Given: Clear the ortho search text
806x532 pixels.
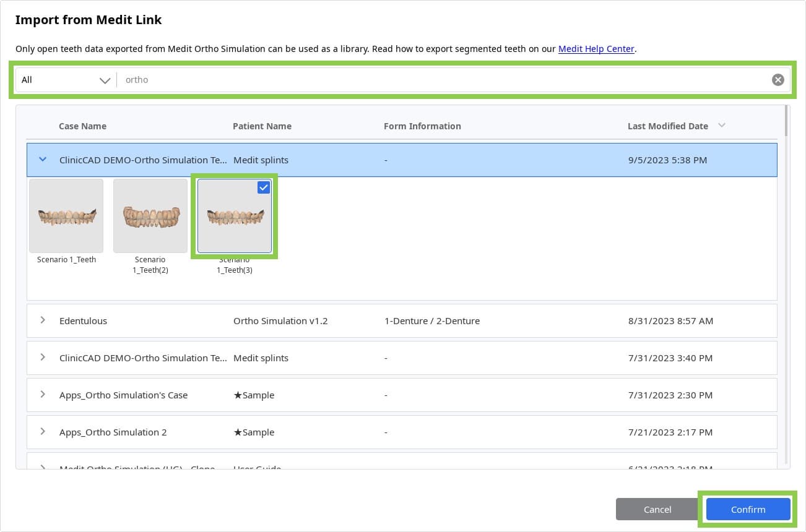Looking at the screenshot, I should pyautogui.click(x=778, y=80).
